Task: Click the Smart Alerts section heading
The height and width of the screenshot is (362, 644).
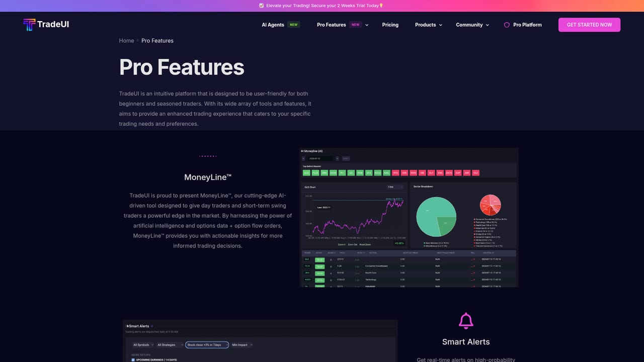Action: (x=466, y=342)
